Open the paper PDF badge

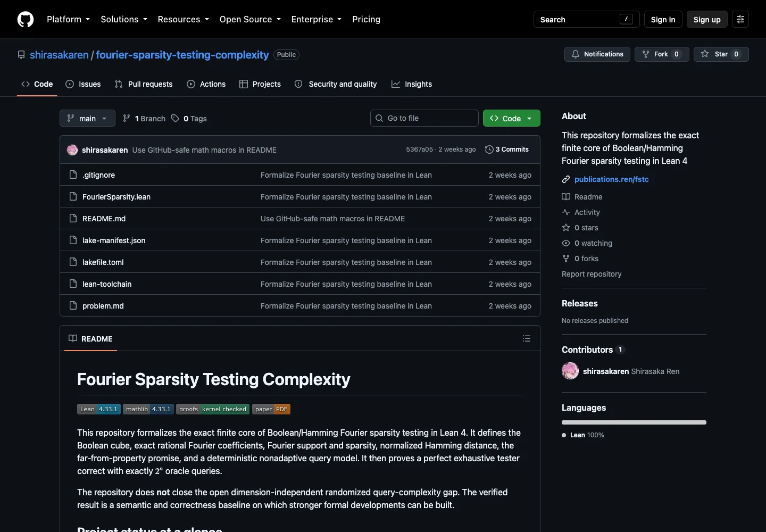point(271,409)
